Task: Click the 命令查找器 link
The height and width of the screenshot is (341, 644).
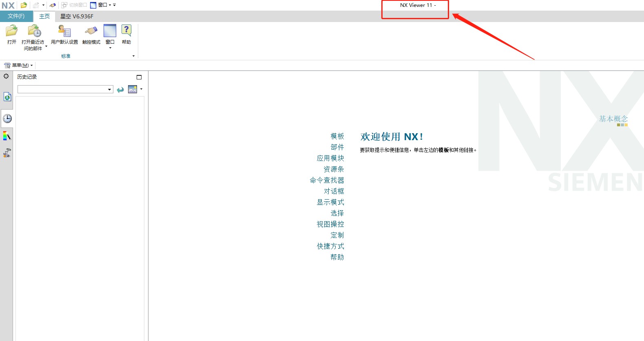Action: 327,180
